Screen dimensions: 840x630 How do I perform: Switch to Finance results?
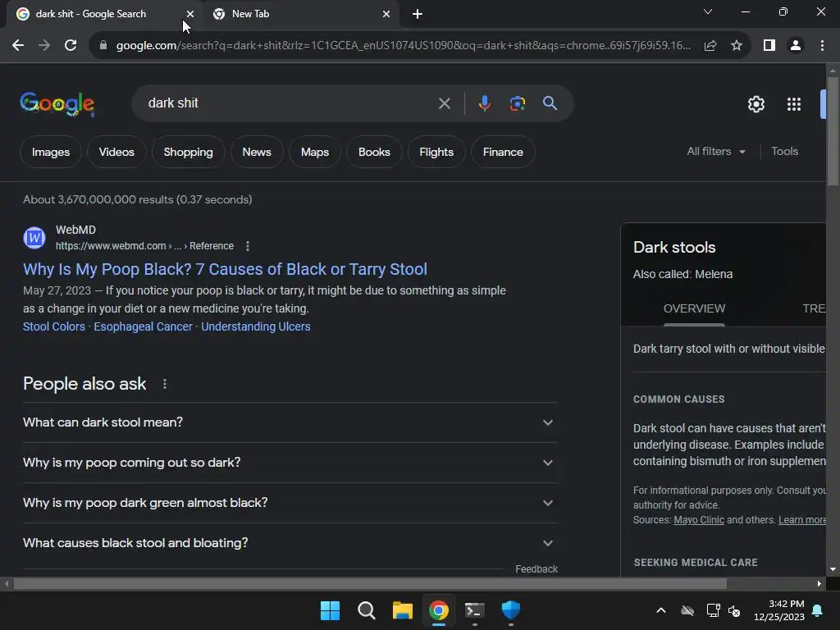tap(503, 152)
